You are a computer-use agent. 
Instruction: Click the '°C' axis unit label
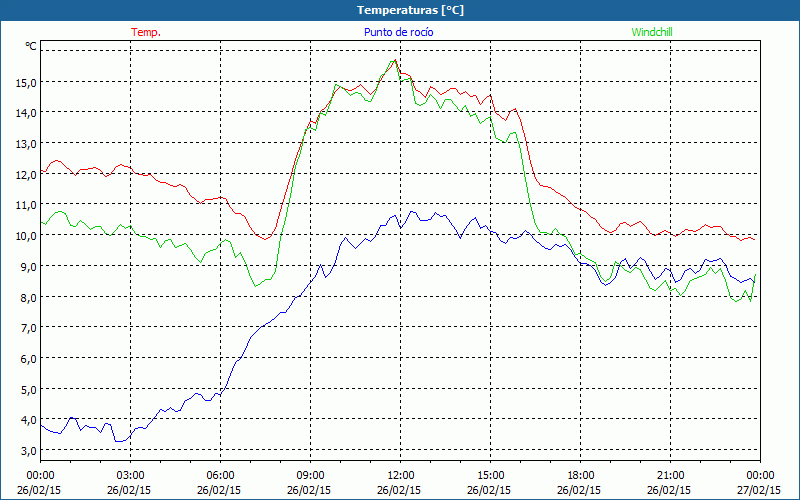click(x=31, y=46)
